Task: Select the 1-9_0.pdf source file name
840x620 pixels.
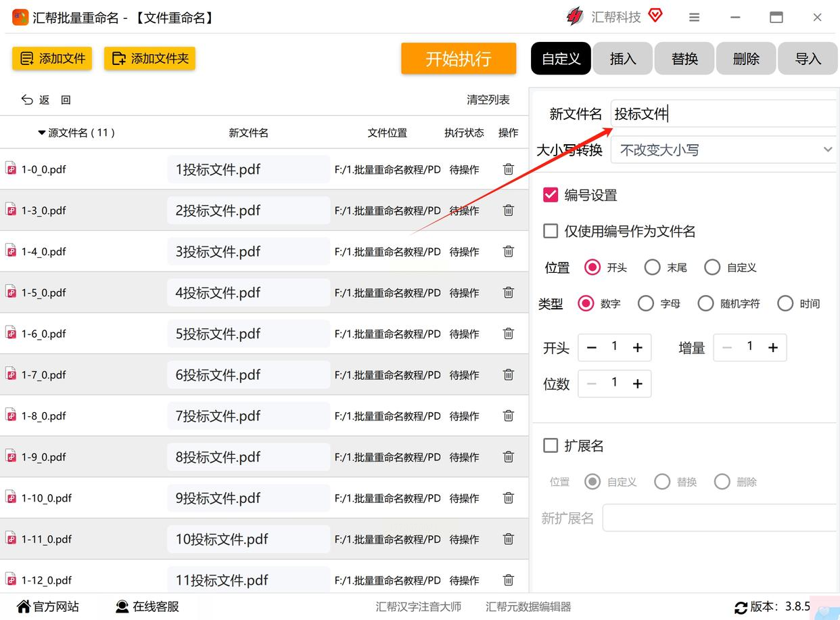Action: click(44, 457)
